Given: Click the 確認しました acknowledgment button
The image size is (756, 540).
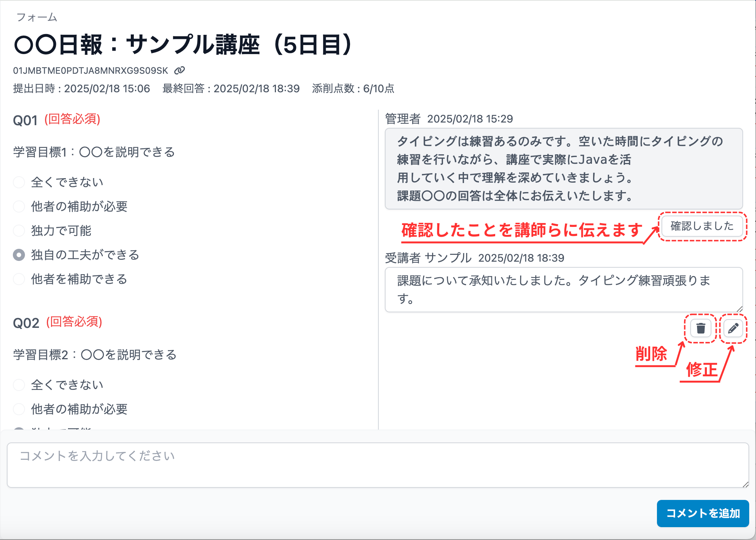Looking at the screenshot, I should (702, 227).
